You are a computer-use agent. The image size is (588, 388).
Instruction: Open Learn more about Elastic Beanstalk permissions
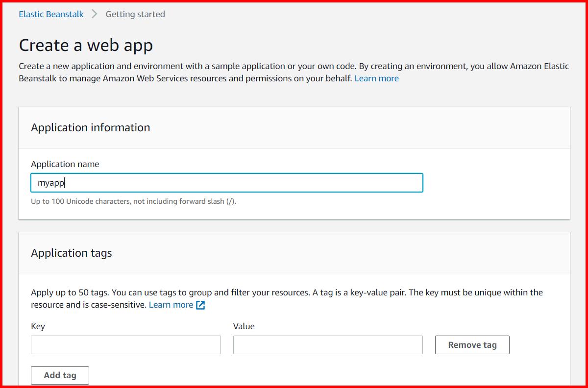tap(377, 78)
